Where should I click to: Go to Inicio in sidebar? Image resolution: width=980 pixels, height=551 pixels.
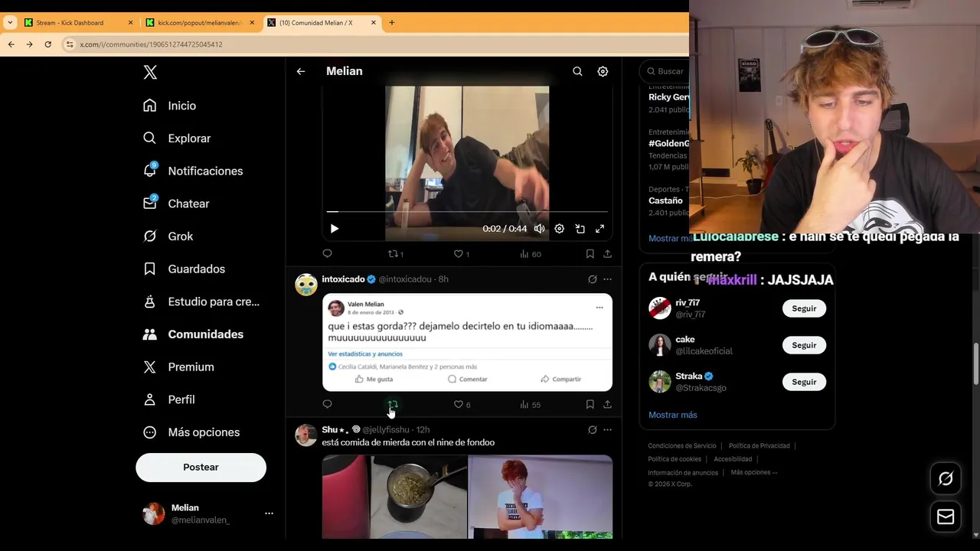pyautogui.click(x=169, y=106)
